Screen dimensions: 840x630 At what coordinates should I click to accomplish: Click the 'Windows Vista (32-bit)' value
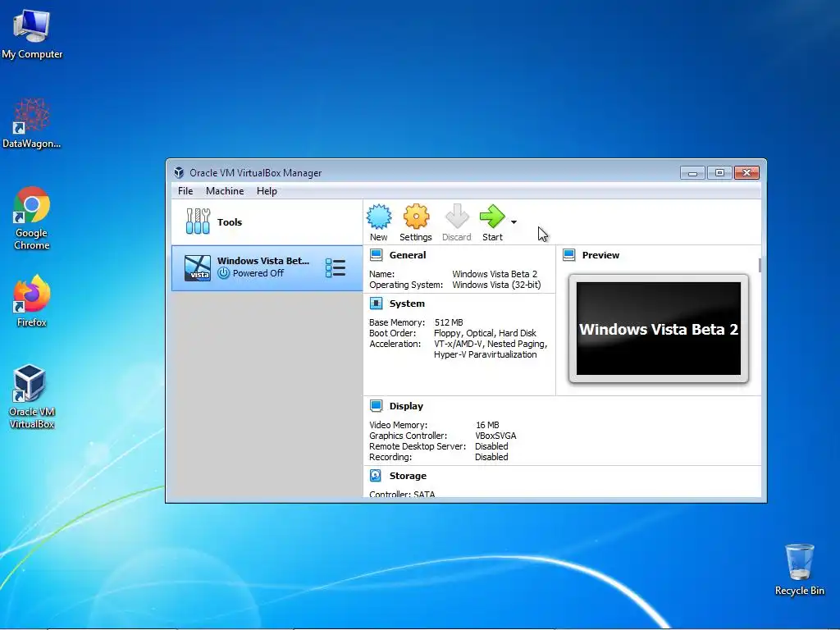496,285
